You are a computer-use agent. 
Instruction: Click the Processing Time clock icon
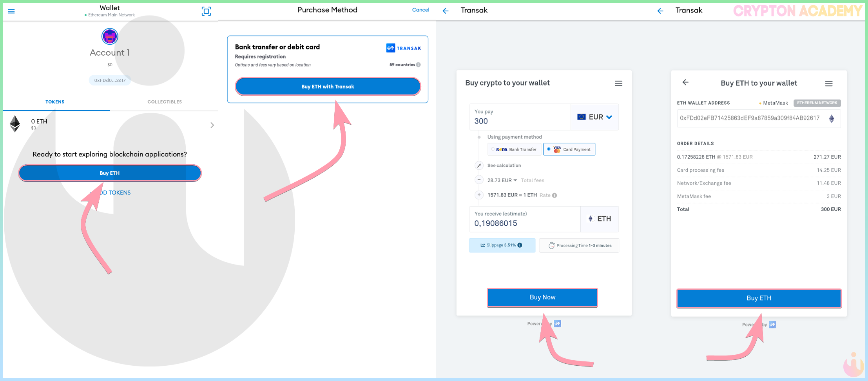[x=551, y=245]
